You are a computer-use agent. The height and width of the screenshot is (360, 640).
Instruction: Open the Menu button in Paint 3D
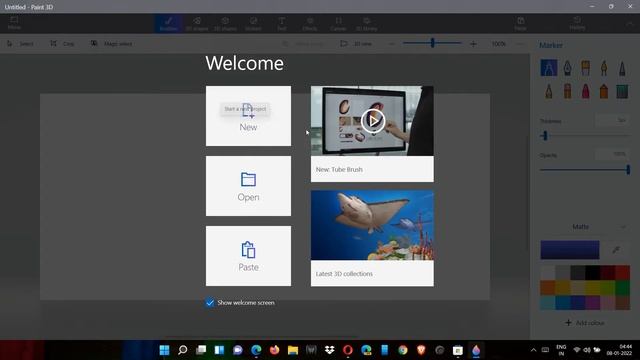(14, 23)
